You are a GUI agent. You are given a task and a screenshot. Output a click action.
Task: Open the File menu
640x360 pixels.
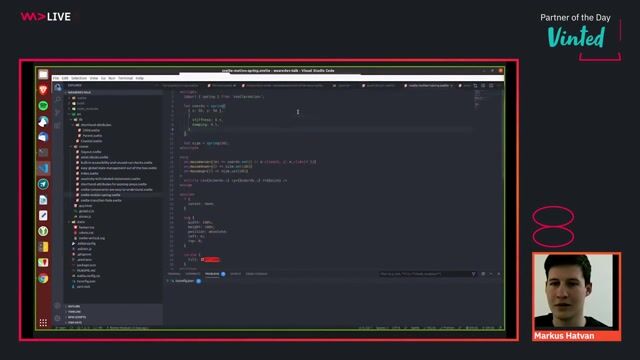(x=56, y=78)
